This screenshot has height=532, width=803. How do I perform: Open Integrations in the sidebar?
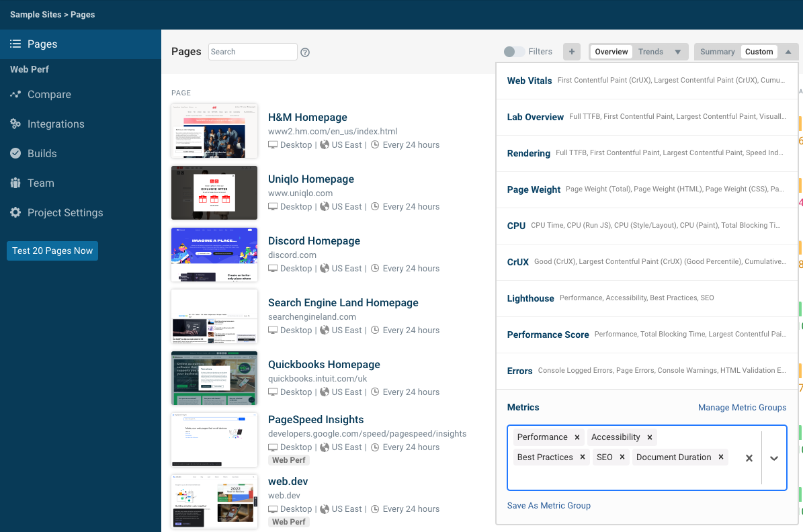[x=81, y=124]
